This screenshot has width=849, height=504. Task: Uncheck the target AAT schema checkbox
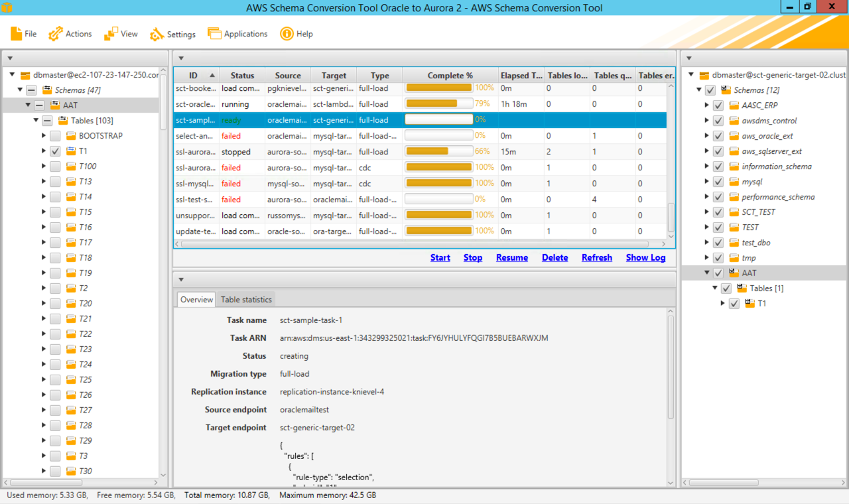point(718,273)
